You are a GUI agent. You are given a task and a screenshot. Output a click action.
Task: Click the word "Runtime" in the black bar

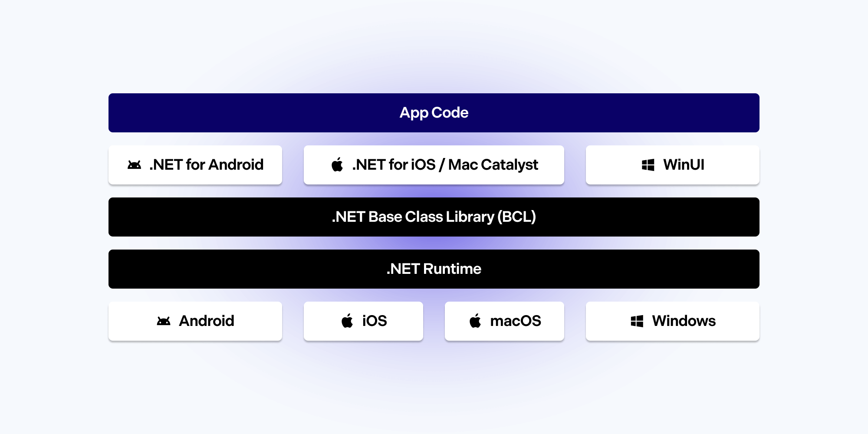click(452, 269)
